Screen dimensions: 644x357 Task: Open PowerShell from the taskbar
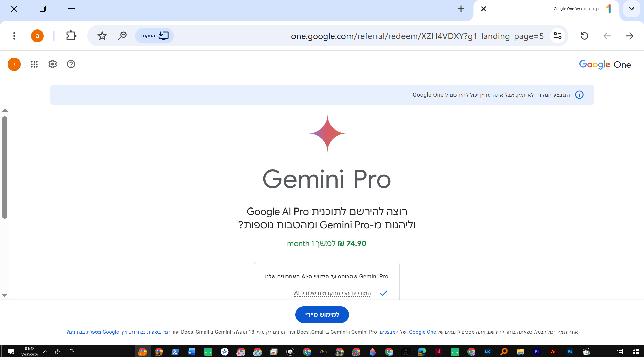(x=175, y=351)
